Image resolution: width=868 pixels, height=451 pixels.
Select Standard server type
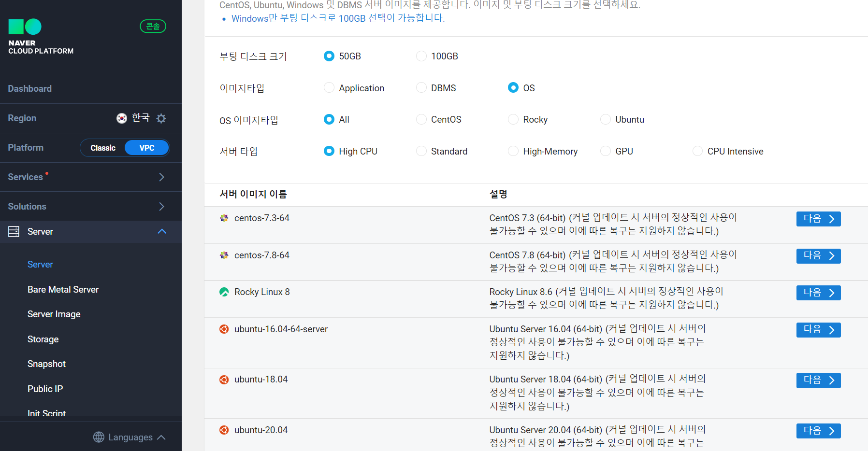click(x=421, y=151)
